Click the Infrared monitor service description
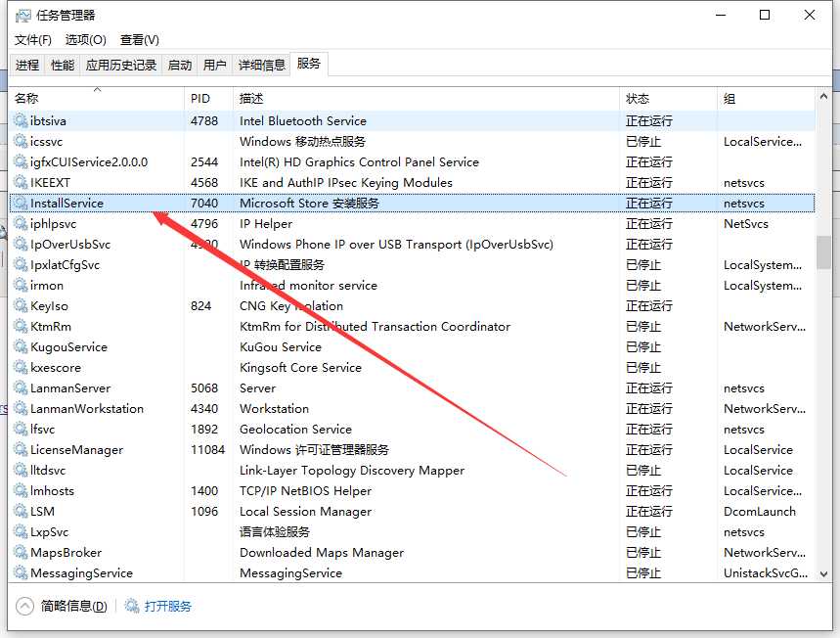This screenshot has width=840, height=638. [308, 286]
